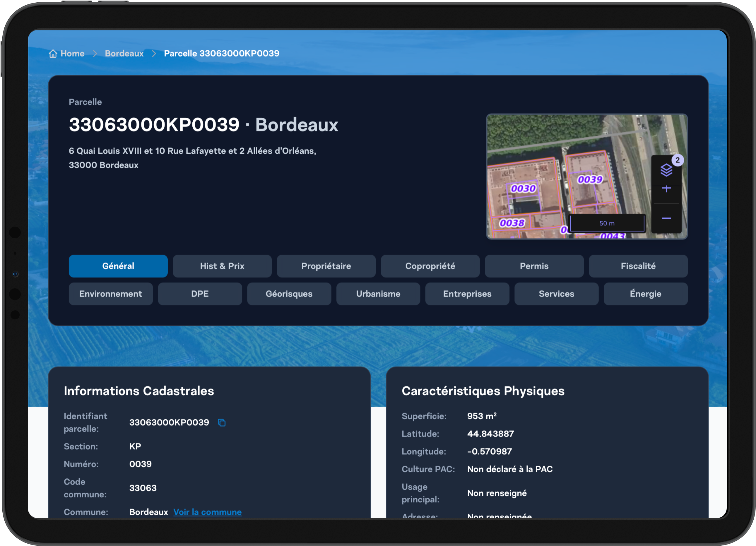Click the Caractéristiques Physiques heading
The width and height of the screenshot is (756, 546).
click(x=483, y=391)
